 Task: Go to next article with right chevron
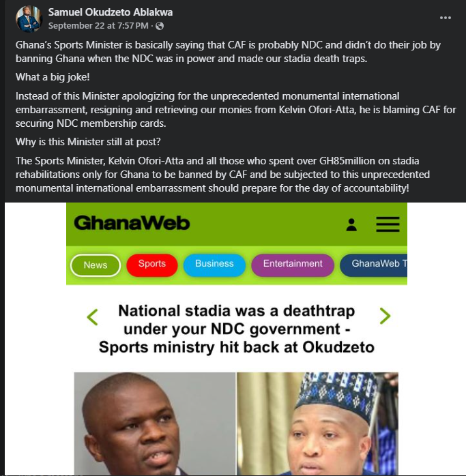coord(385,316)
